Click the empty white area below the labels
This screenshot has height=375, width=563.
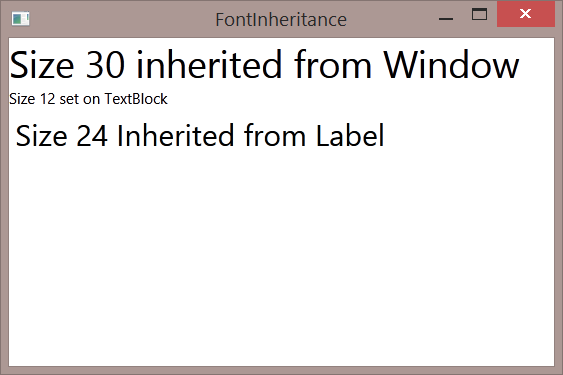[x=281, y=259]
